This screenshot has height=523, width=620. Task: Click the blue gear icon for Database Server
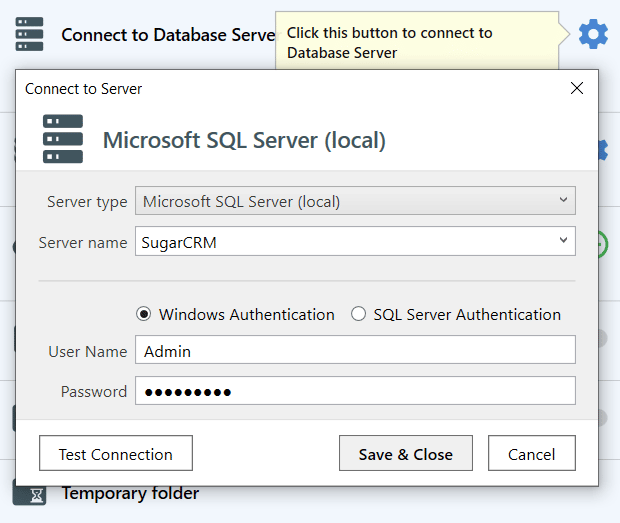(x=593, y=34)
